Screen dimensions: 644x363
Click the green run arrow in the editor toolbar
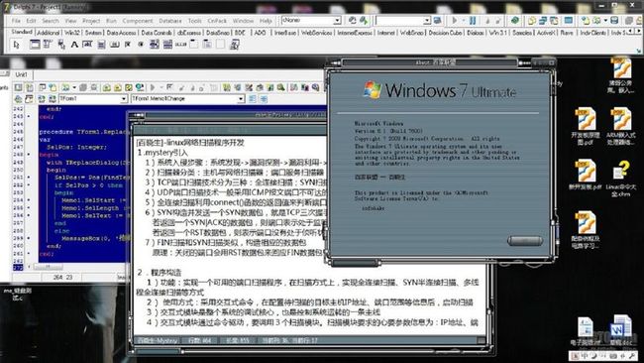click(x=153, y=87)
